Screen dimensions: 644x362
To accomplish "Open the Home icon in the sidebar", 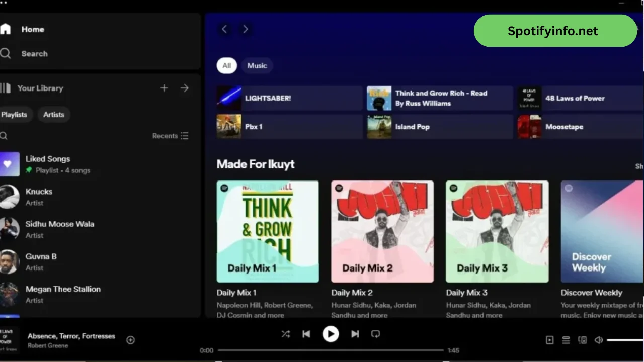I will tap(5, 29).
